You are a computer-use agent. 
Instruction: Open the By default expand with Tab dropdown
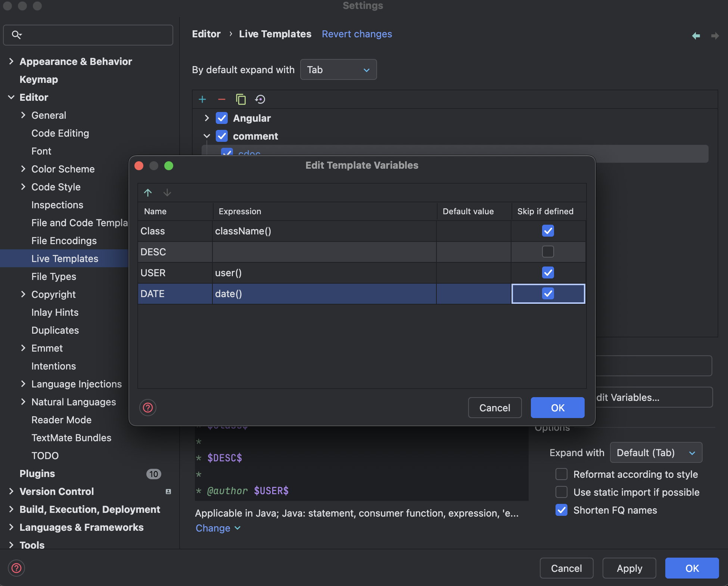pos(338,70)
